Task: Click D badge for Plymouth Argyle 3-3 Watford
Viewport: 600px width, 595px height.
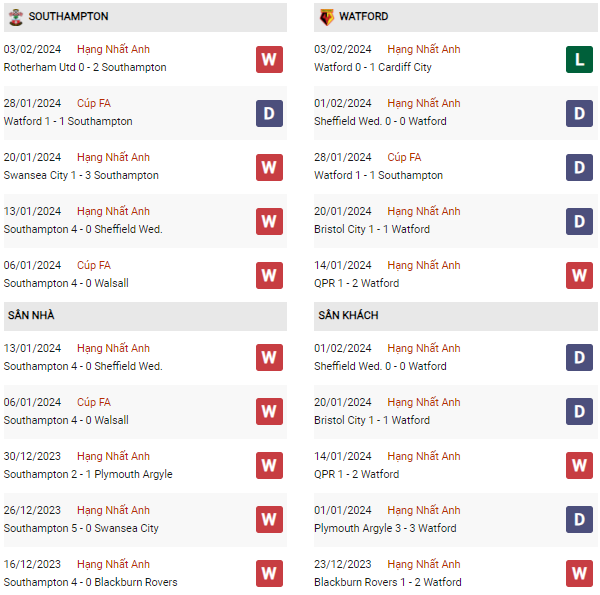Action: pos(579,520)
